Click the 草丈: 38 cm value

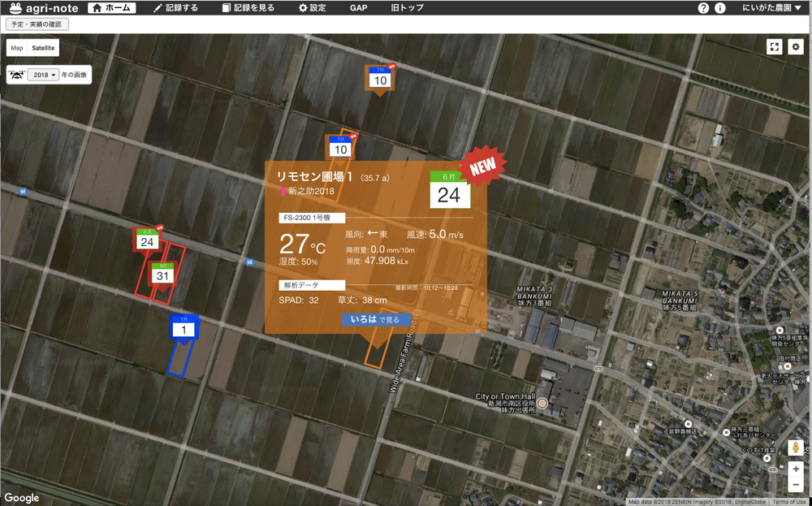362,300
